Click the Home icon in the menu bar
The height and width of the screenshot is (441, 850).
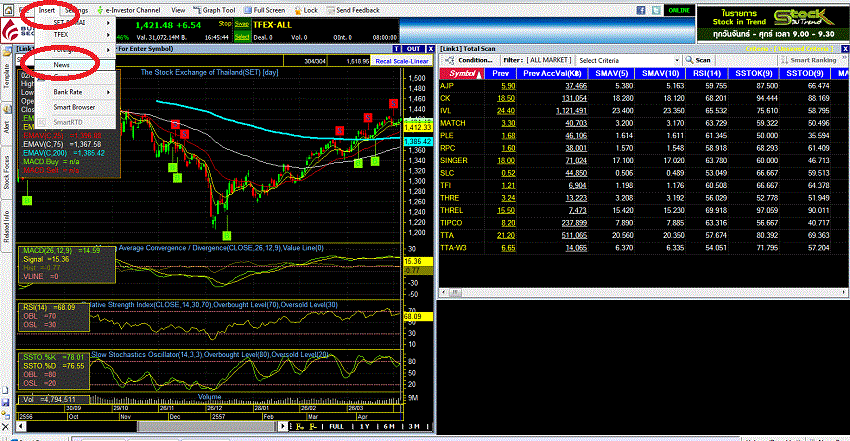(x=8, y=10)
